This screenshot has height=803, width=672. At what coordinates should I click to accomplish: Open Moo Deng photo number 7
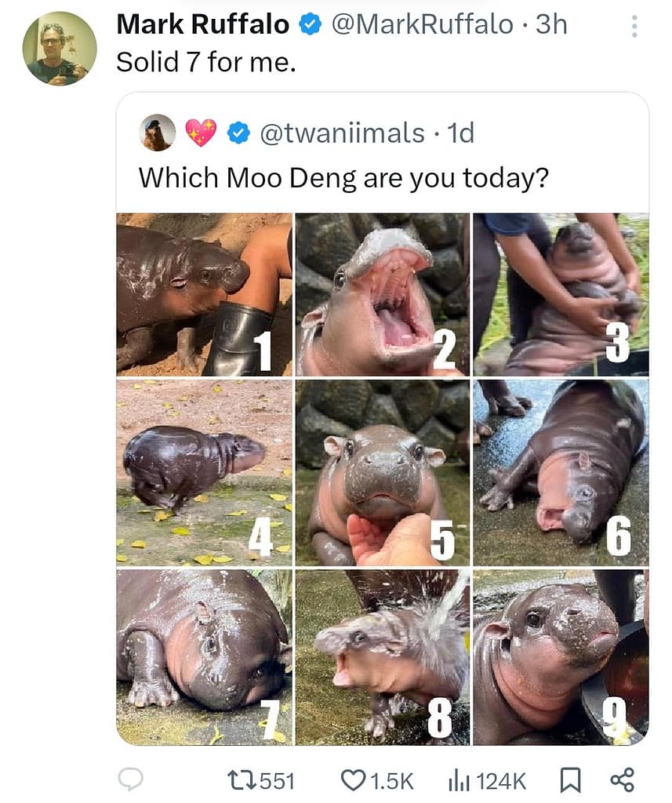(x=204, y=657)
